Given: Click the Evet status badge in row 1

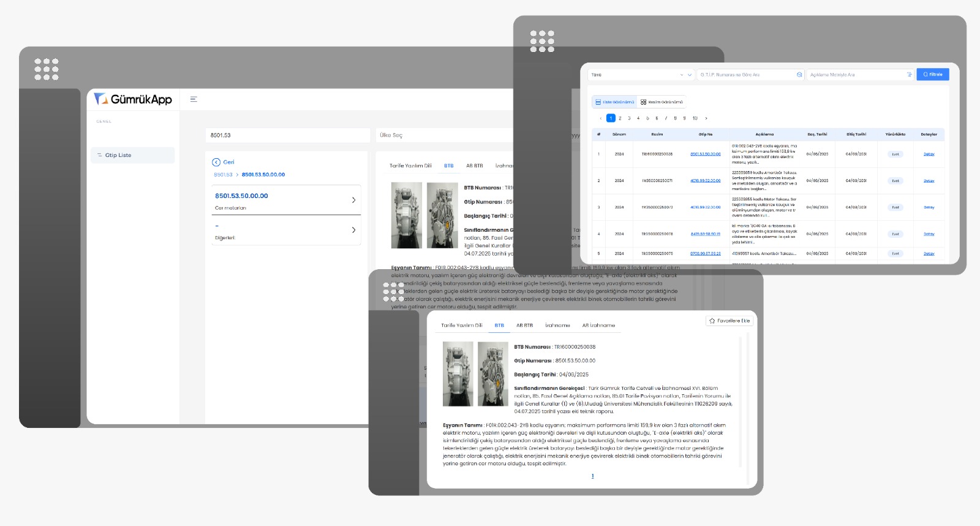Looking at the screenshot, I should [x=895, y=154].
